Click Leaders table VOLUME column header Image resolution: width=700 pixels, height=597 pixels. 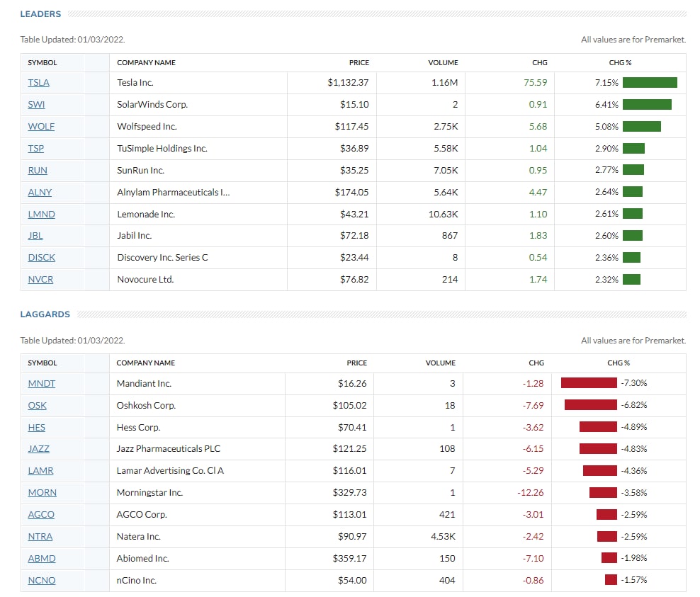(443, 62)
